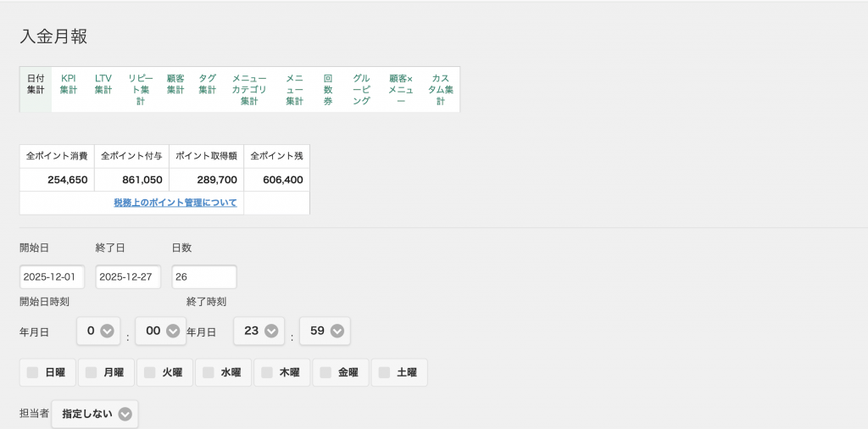Screen dimensions: 868x429
Task: Switch to the 回数券 tab
Action: pyautogui.click(x=327, y=89)
